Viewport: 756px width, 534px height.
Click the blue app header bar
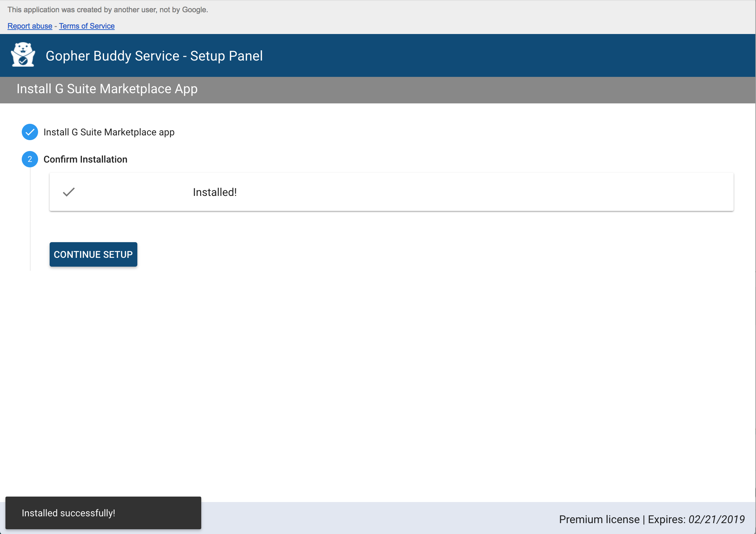[x=476, y=55]
